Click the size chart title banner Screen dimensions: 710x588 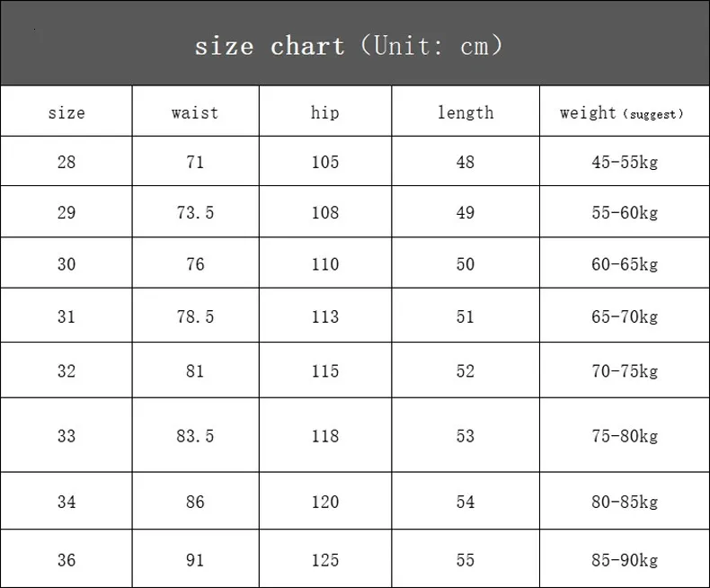pos(349,45)
